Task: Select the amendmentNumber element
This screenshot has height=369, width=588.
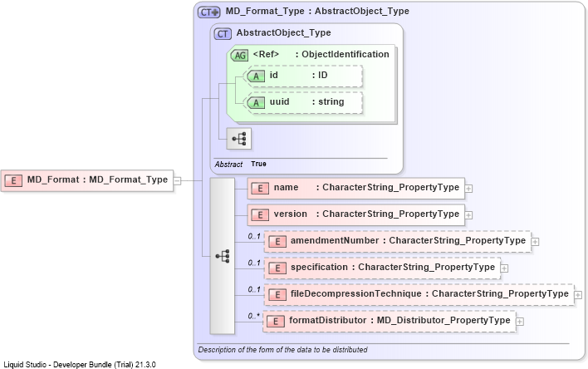Action: [x=398, y=241]
